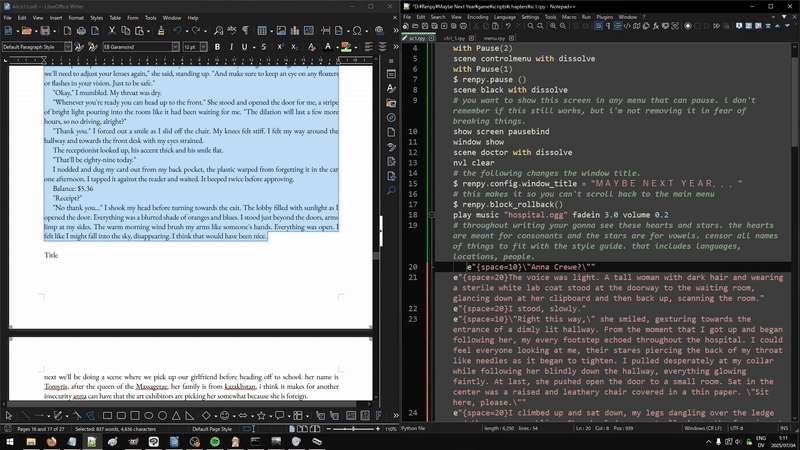Collapse the fold marker at line 18

click(432, 215)
